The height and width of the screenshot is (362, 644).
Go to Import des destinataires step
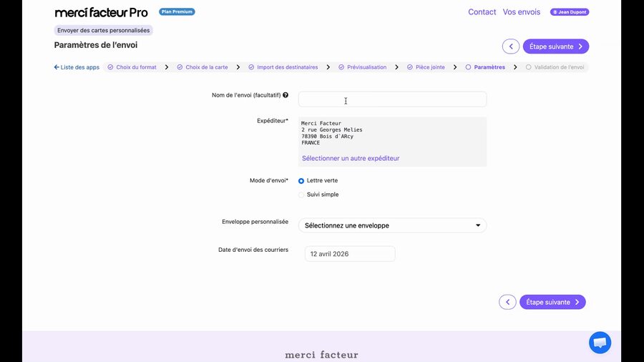coord(283,67)
